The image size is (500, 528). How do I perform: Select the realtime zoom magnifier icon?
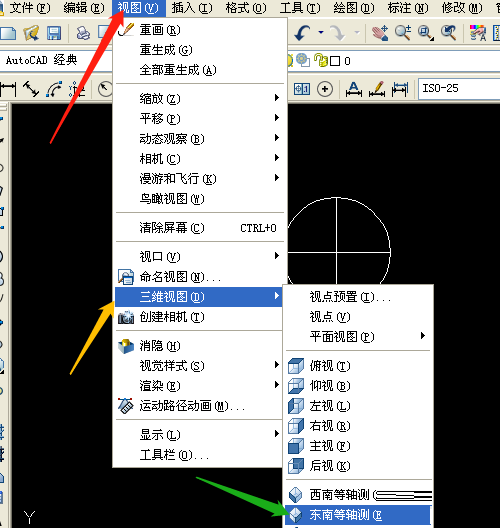click(x=403, y=33)
